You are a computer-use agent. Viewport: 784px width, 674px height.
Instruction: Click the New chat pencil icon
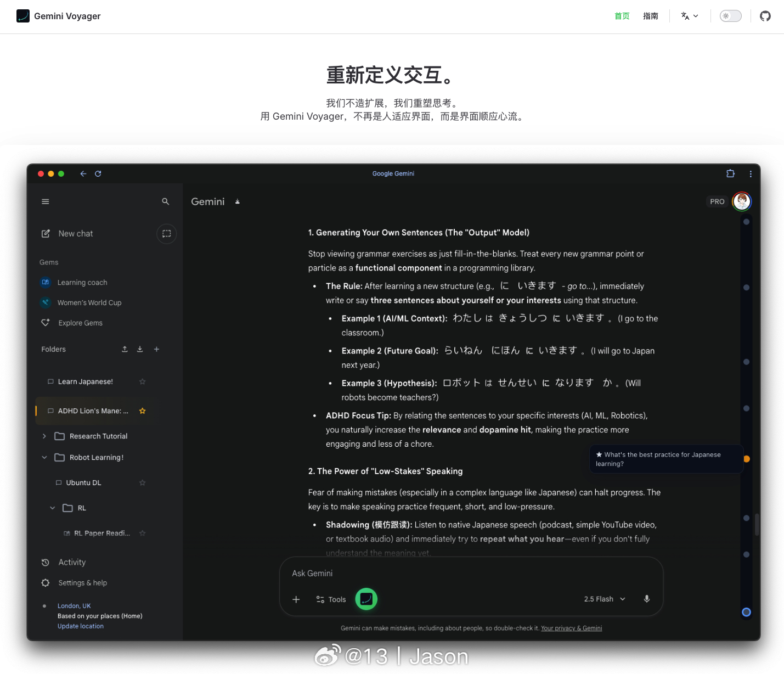(46, 233)
